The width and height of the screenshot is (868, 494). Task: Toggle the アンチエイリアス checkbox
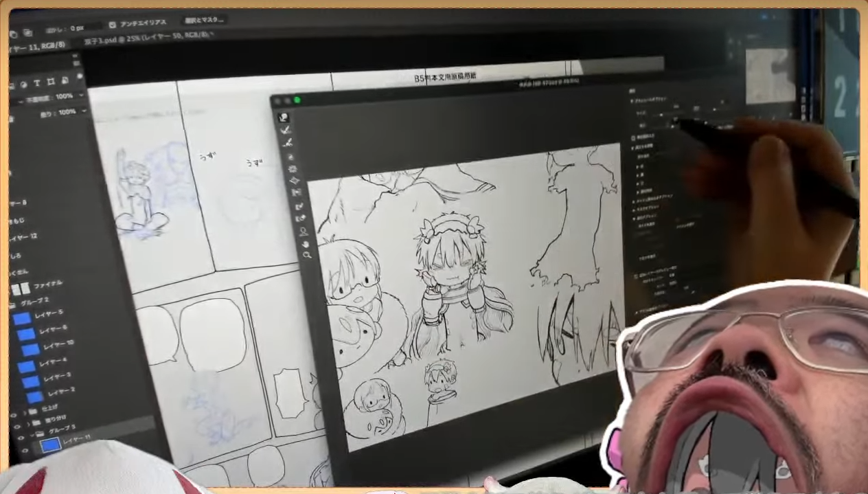pyautogui.click(x=113, y=25)
